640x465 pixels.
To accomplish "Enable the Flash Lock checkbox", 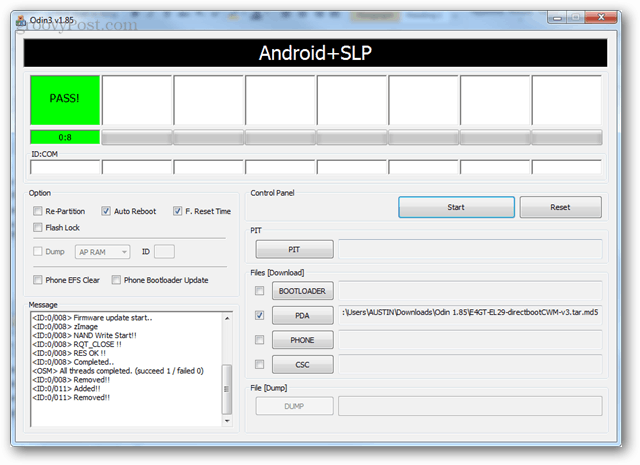I will point(38,227).
